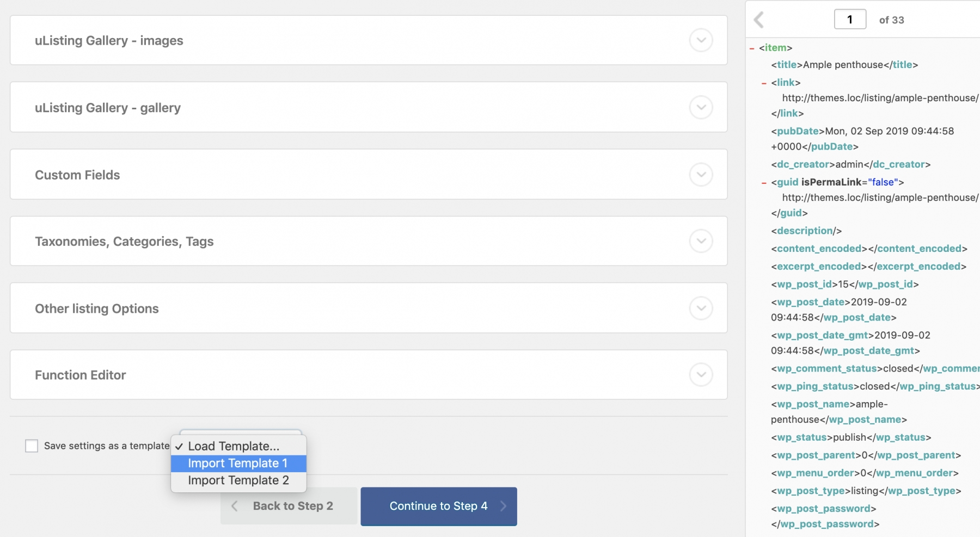Collapse the item XML node

pos(752,48)
